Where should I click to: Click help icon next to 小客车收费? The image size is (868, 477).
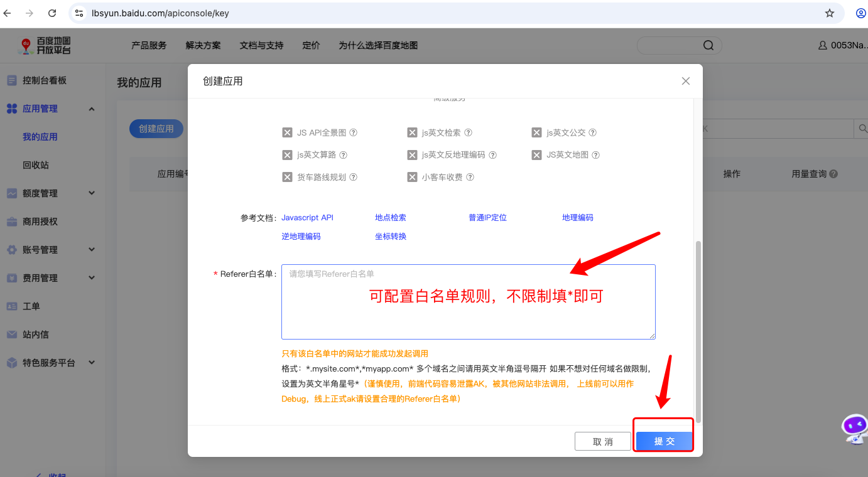[x=470, y=177]
